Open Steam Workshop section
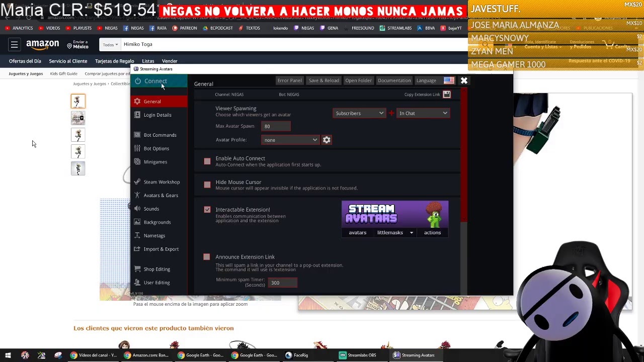Image resolution: width=644 pixels, height=362 pixels. [159, 182]
